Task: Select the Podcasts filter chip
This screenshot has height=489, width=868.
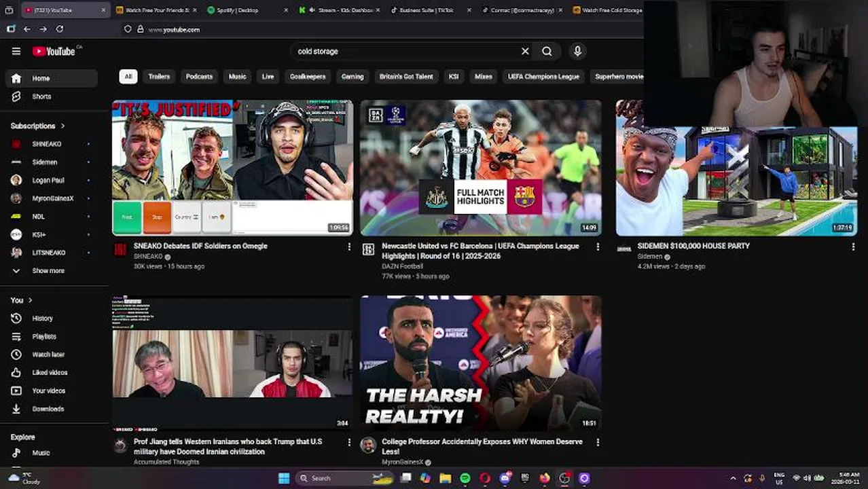Action: [x=199, y=77]
